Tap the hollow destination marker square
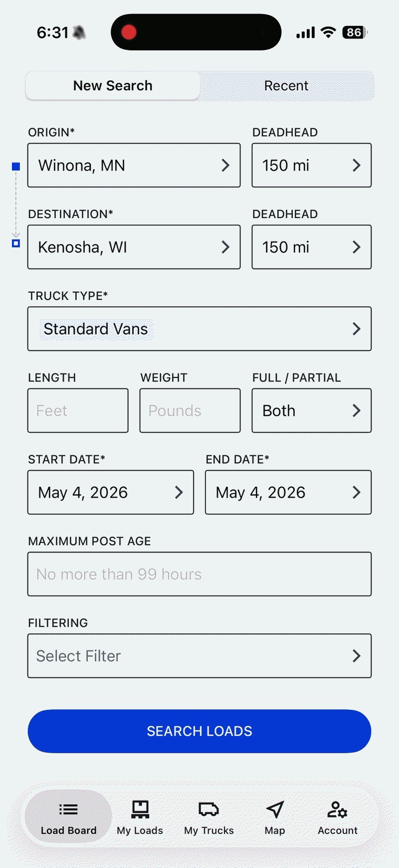Viewport: 399px width, 868px height. tap(16, 244)
